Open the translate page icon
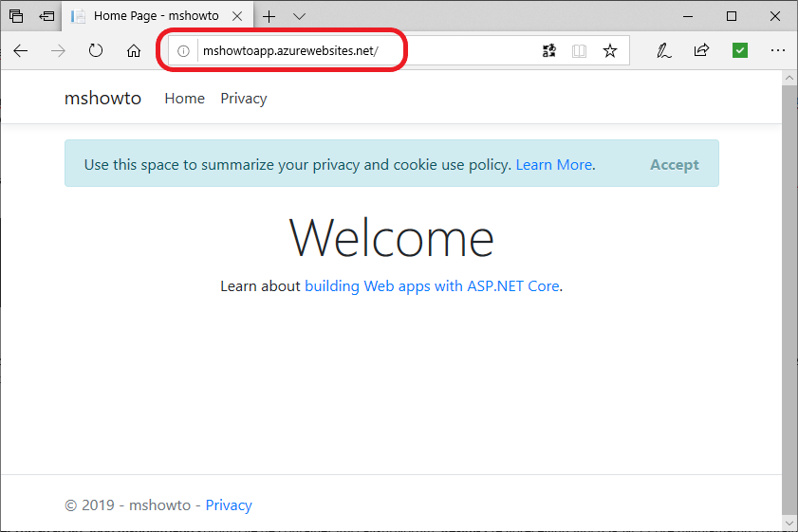The image size is (798, 532). tap(548, 51)
